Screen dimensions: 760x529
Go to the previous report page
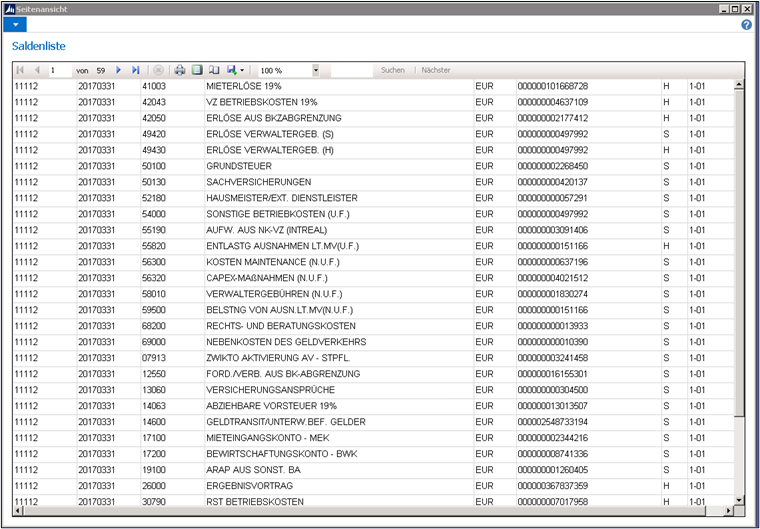pos(37,71)
